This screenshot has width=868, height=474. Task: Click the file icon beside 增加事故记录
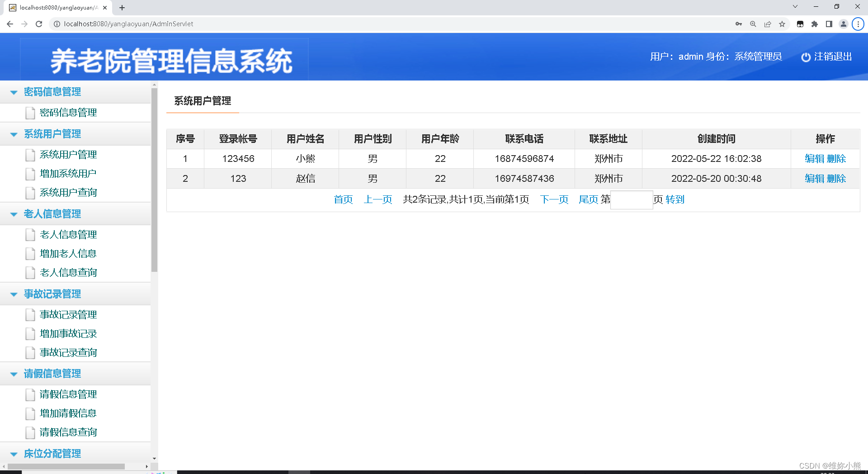click(x=30, y=334)
